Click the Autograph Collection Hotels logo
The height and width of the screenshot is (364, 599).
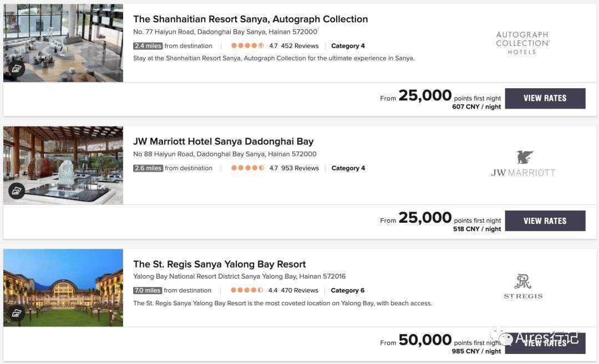(x=522, y=43)
